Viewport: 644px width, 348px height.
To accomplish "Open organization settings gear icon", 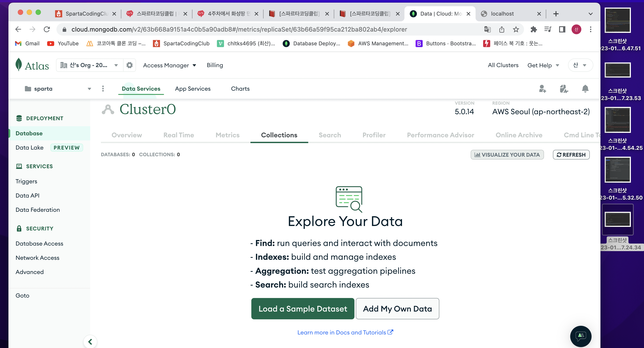I will click(x=130, y=65).
